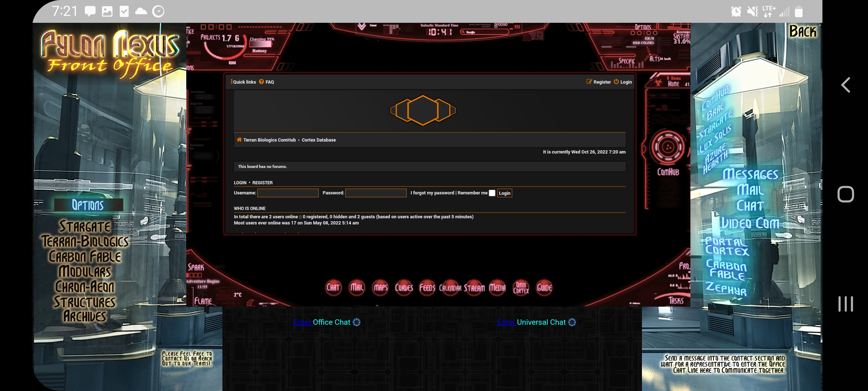Image resolution: width=868 pixels, height=391 pixels.
Task: Select the red Calendar orb icon
Action: coord(450,288)
